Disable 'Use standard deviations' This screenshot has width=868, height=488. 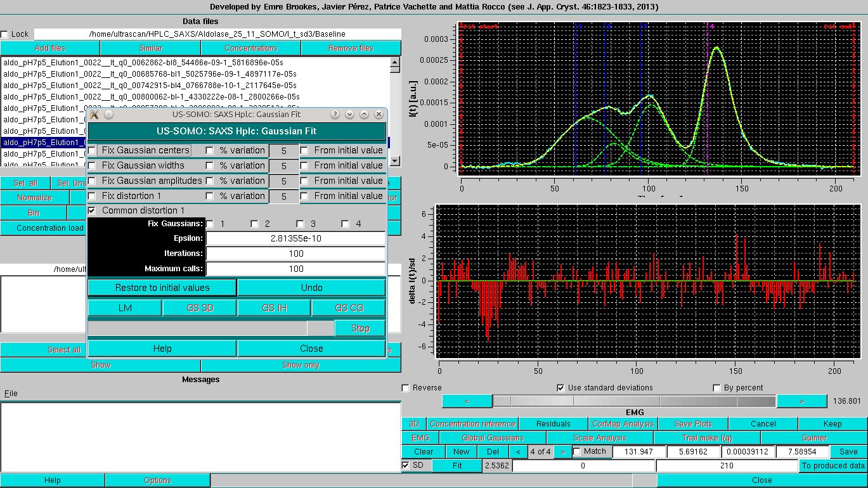(x=560, y=387)
